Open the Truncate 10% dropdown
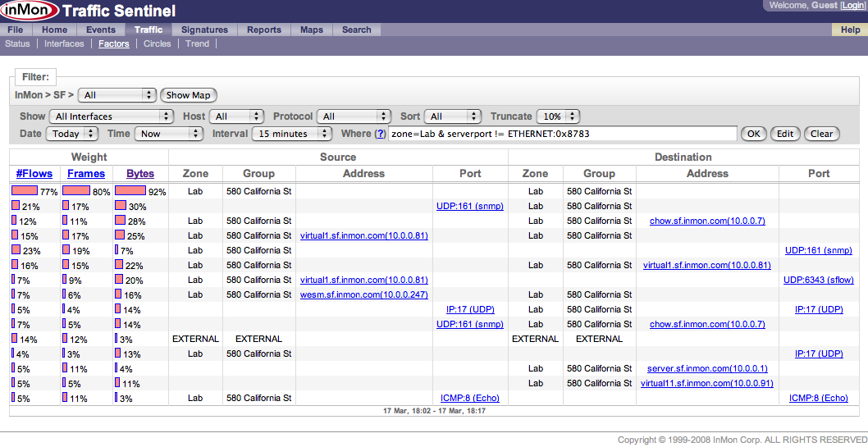This screenshot has width=868, height=447. tap(558, 116)
